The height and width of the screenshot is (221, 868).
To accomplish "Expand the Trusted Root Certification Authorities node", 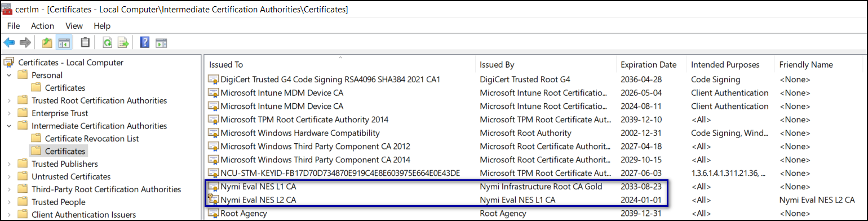I will click(9, 100).
